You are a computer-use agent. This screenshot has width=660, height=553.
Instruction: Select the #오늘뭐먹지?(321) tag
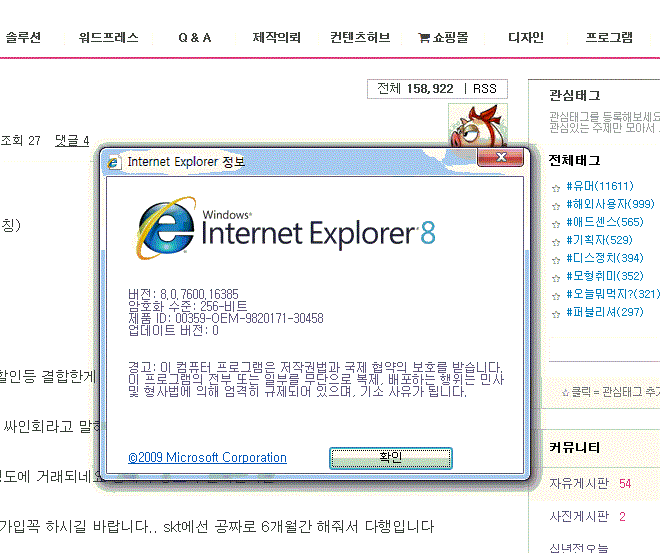pos(613,294)
